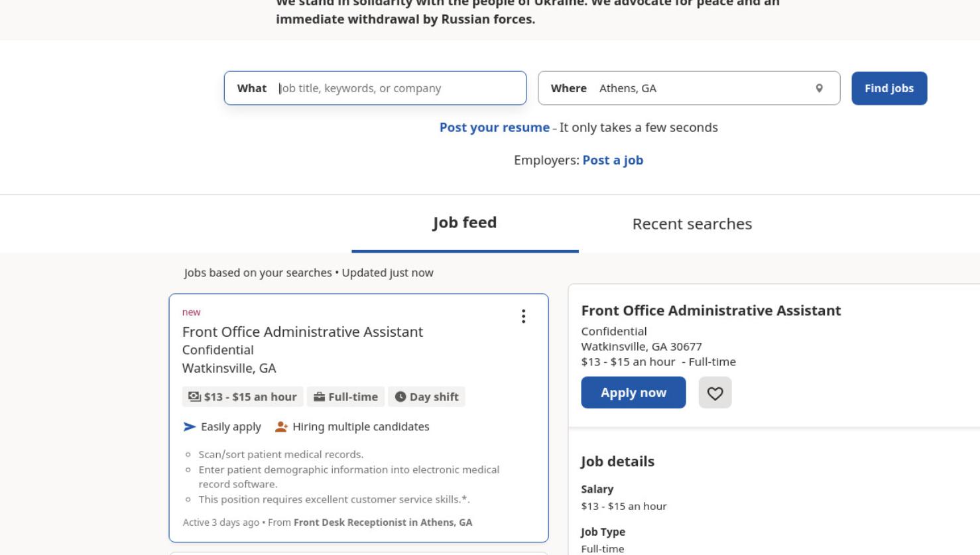Click the Where location field with Athens, GA
This screenshot has height=555, width=980.
(689, 88)
